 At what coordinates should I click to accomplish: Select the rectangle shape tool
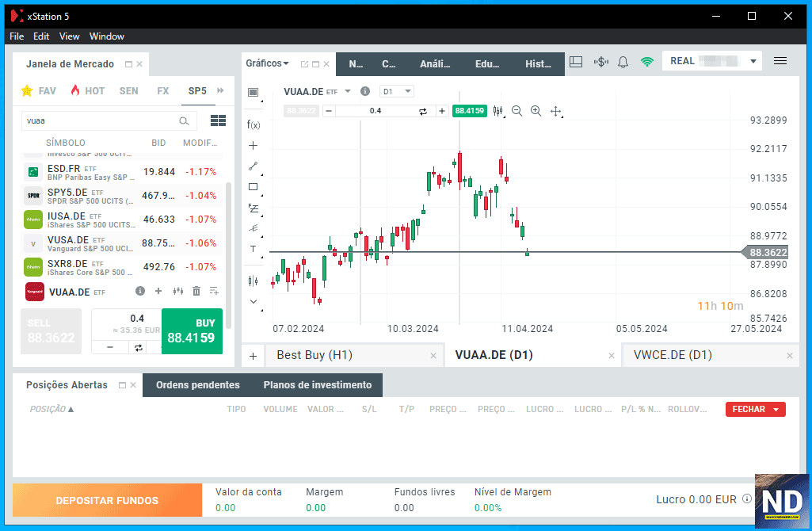(254, 187)
